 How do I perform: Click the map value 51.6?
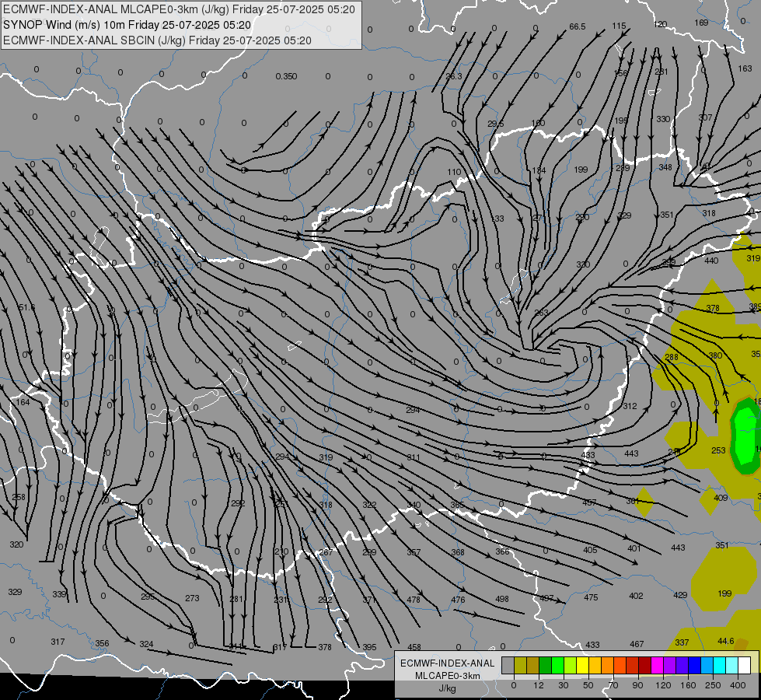(x=26, y=307)
